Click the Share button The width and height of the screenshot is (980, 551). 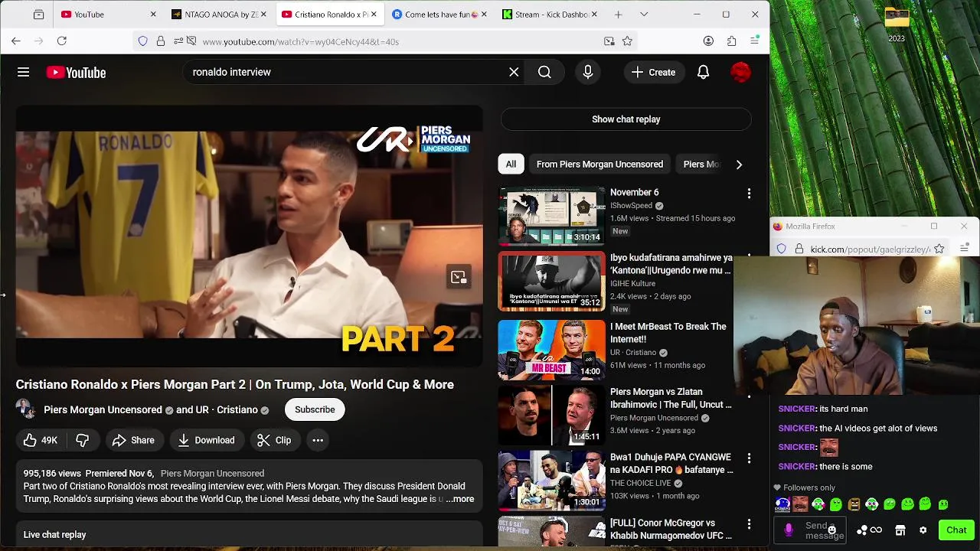[133, 440]
